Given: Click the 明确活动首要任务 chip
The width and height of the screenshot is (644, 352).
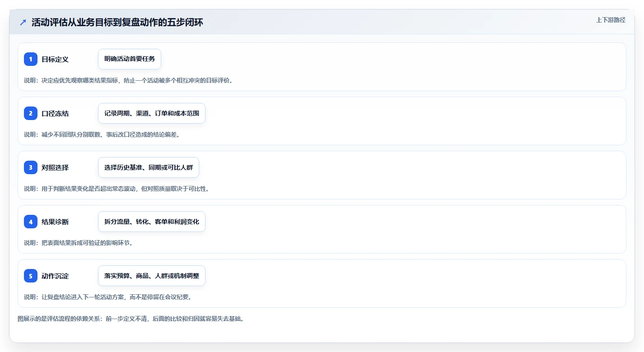Looking at the screenshot, I should point(130,59).
